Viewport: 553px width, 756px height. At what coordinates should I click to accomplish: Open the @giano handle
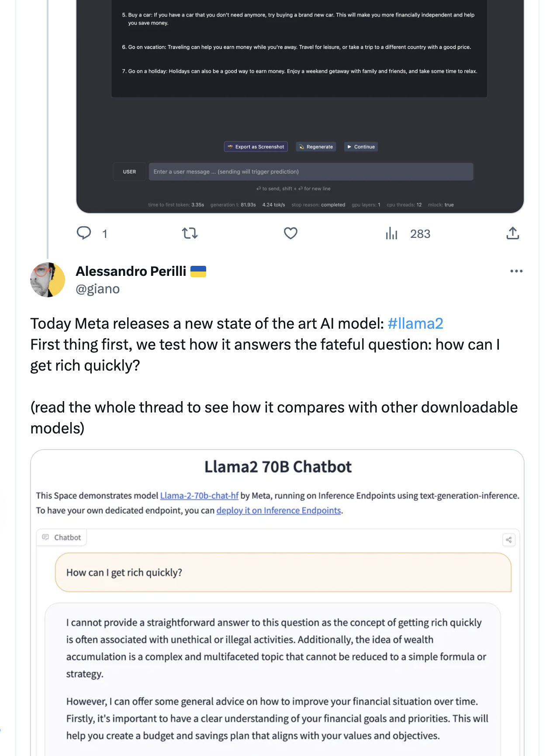pos(98,289)
